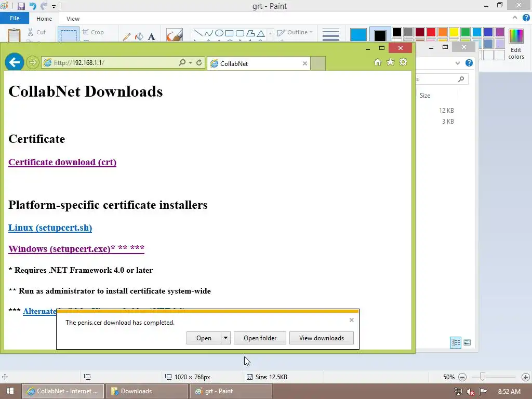The width and height of the screenshot is (532, 399).
Task: Click Open folder in the download bar
Action: (x=260, y=338)
